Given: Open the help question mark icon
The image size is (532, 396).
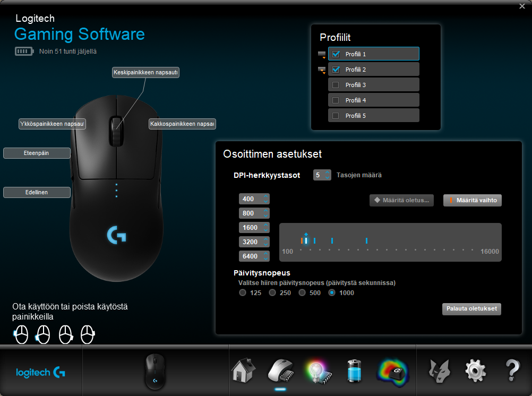Looking at the screenshot, I should tap(512, 370).
